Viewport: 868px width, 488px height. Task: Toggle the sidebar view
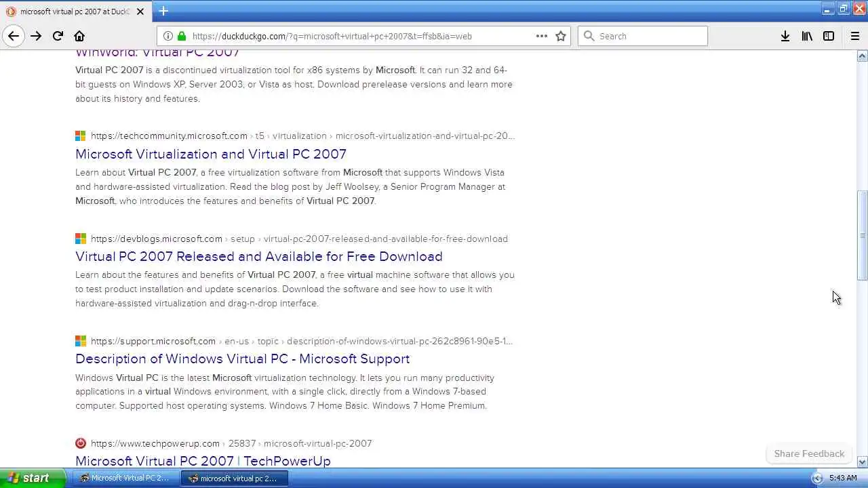(829, 36)
